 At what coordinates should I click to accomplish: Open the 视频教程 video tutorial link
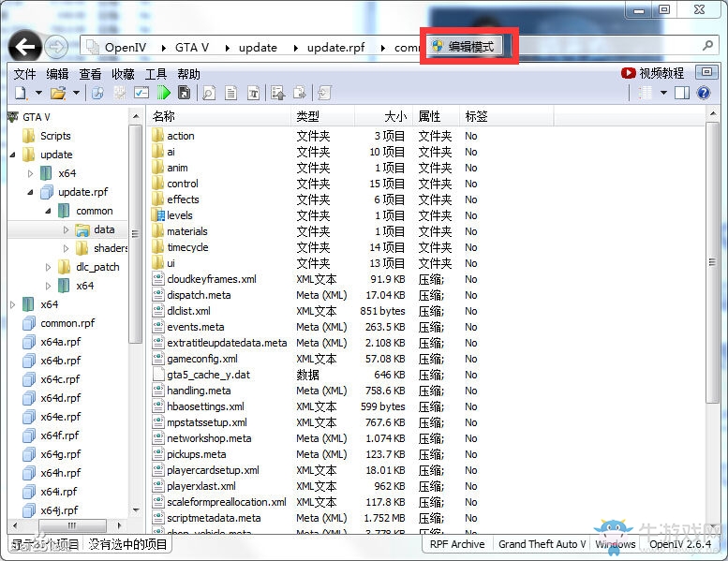tap(653, 73)
